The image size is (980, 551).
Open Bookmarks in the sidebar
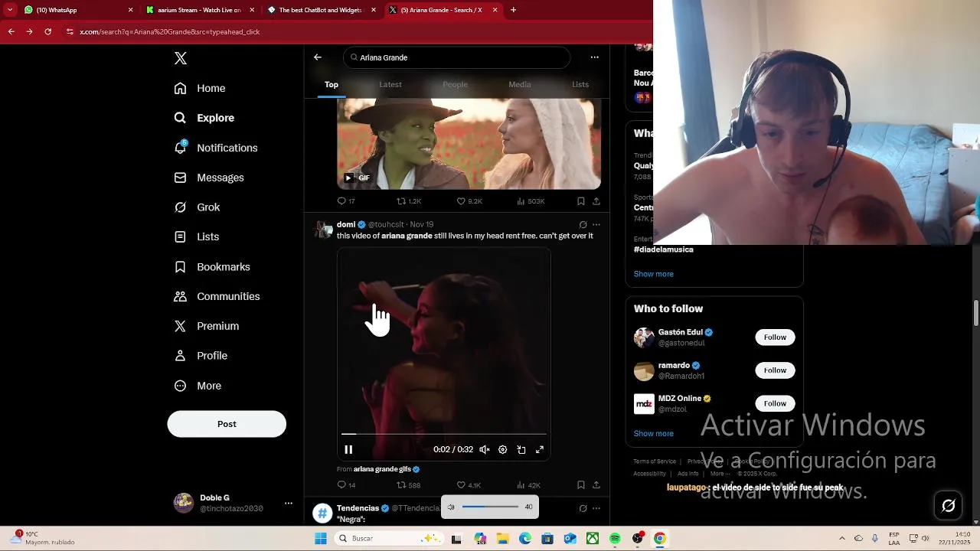[x=212, y=267]
